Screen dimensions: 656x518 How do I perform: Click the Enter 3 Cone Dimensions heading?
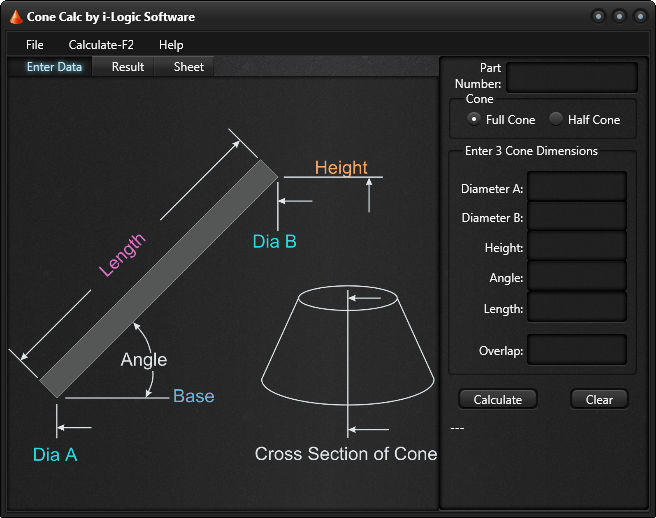point(531,151)
